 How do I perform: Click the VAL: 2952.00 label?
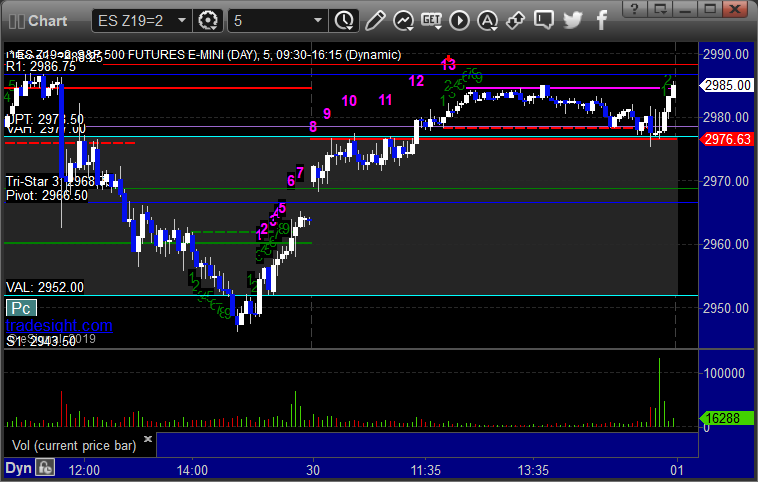[x=44, y=287]
